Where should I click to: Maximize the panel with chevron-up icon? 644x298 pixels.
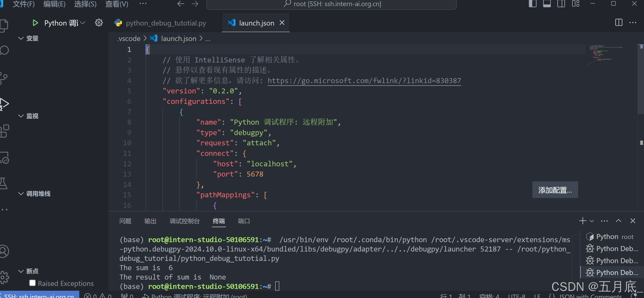click(619, 221)
